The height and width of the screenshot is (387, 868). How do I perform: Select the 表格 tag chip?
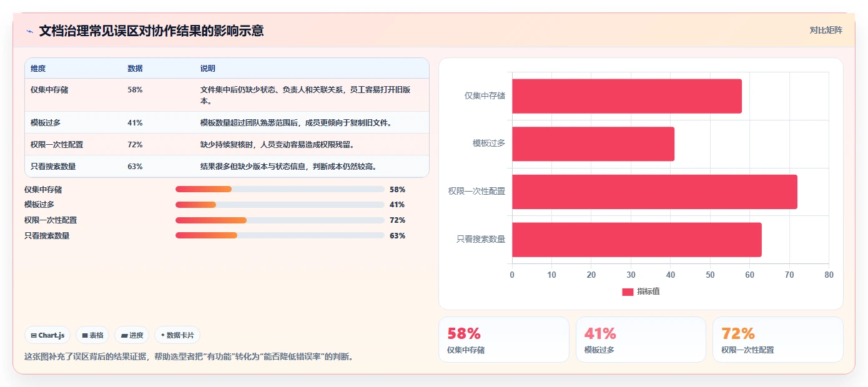92,335
